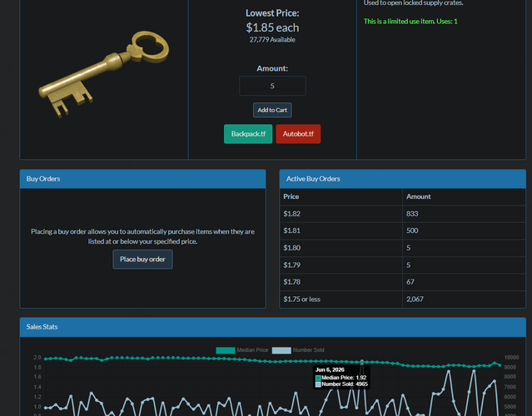Select the Amount column header
This screenshot has height=416, width=532.
tap(464, 196)
